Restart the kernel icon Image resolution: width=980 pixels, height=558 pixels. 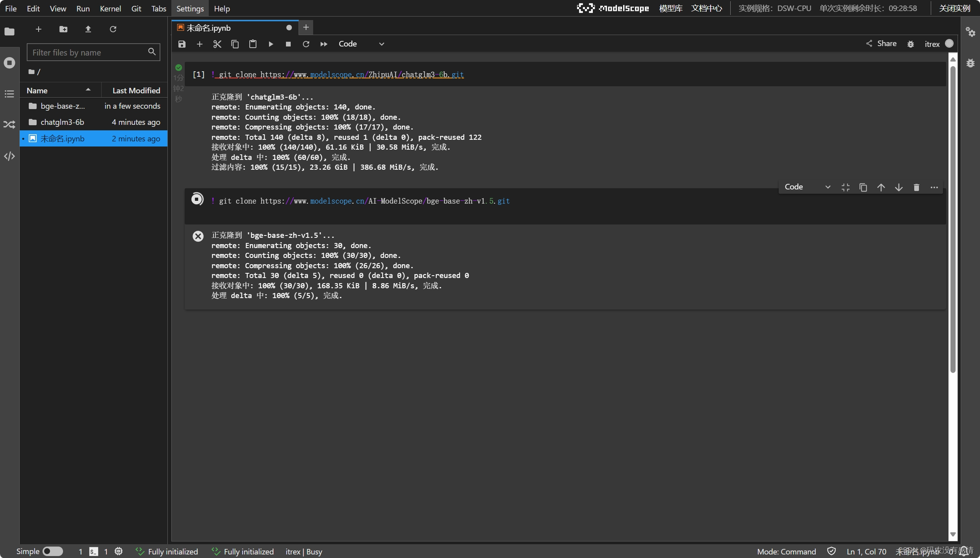coord(306,44)
